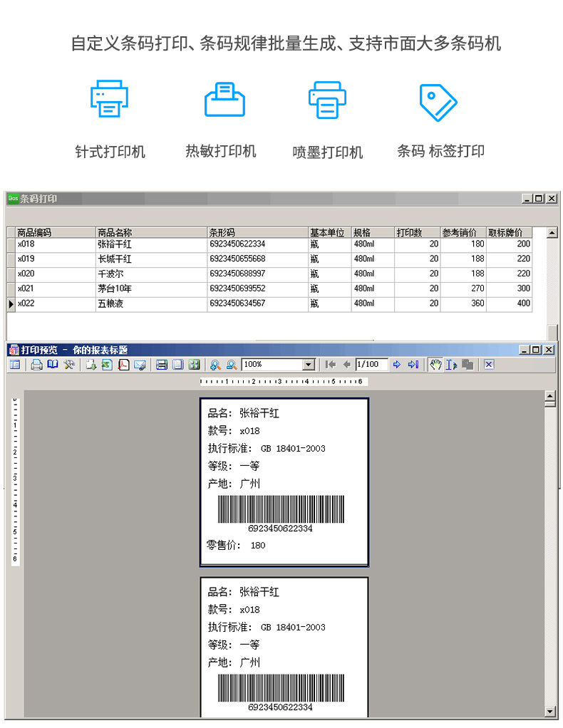
Task: Click the preview scrollbar up arrow
Action: [x=550, y=396]
